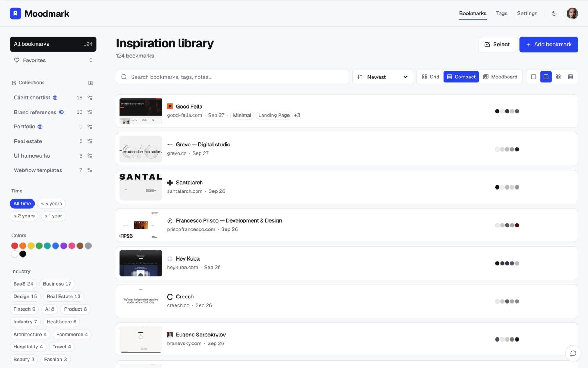Open settings sliders for UI frameworks
Viewport: 588px width, 368px height.
click(90, 156)
